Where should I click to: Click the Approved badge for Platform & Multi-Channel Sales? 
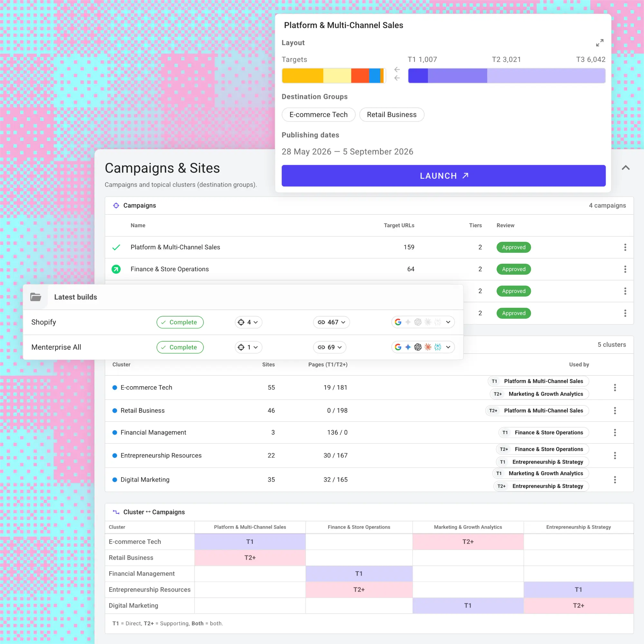pyautogui.click(x=513, y=247)
